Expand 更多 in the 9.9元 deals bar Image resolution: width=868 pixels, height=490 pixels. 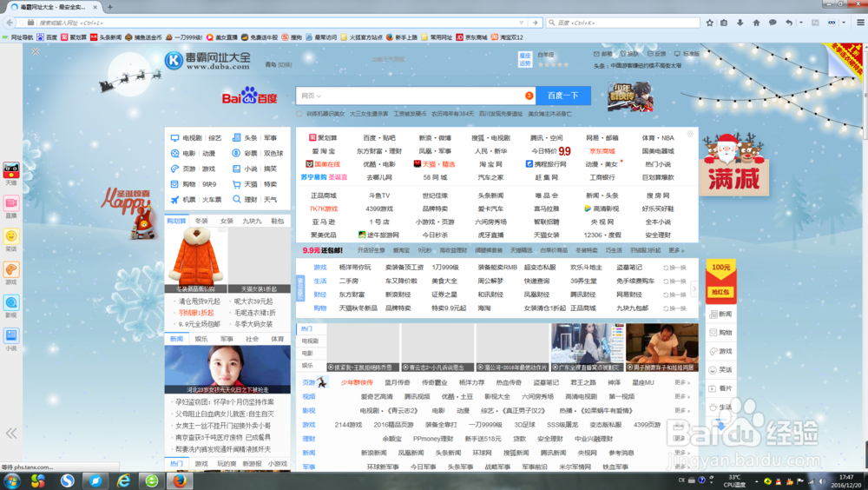click(x=676, y=250)
